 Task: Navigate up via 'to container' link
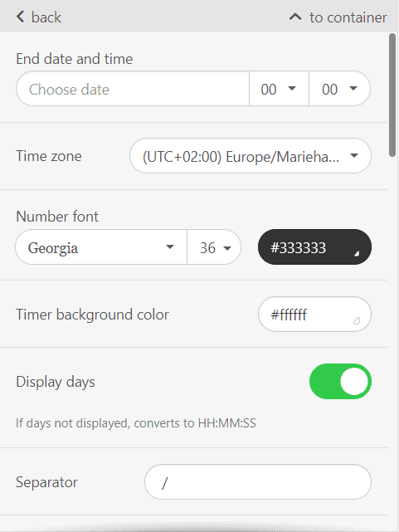tap(338, 17)
